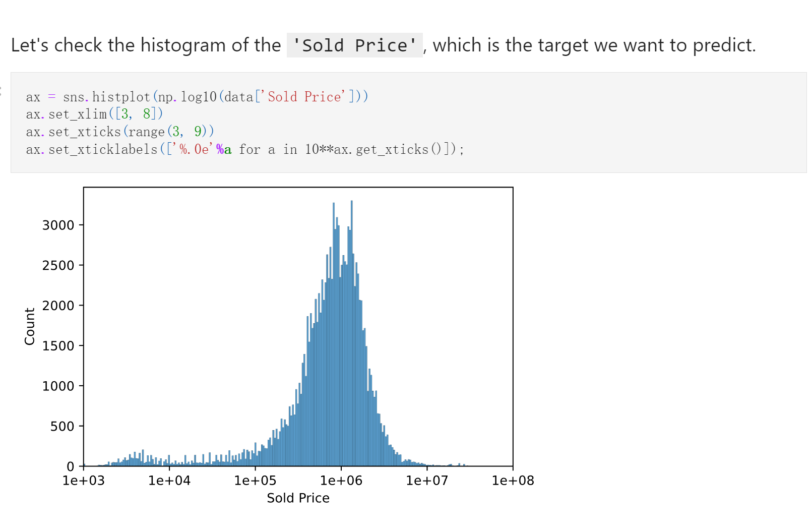Click the 1500 y-axis tick label

pyautogui.click(x=58, y=346)
